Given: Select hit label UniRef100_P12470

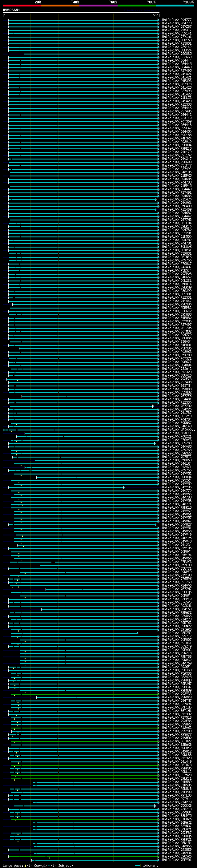Looking at the screenshot, I should tap(177, 200).
